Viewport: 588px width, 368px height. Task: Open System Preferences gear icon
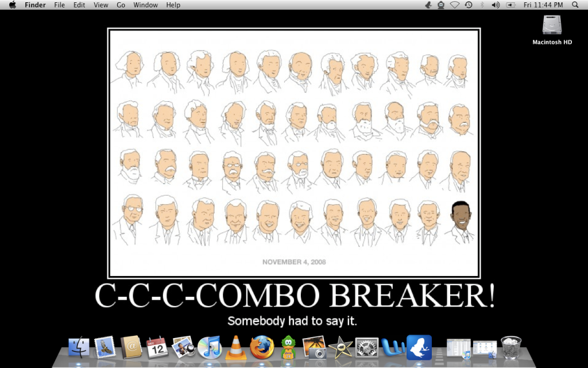tap(367, 348)
